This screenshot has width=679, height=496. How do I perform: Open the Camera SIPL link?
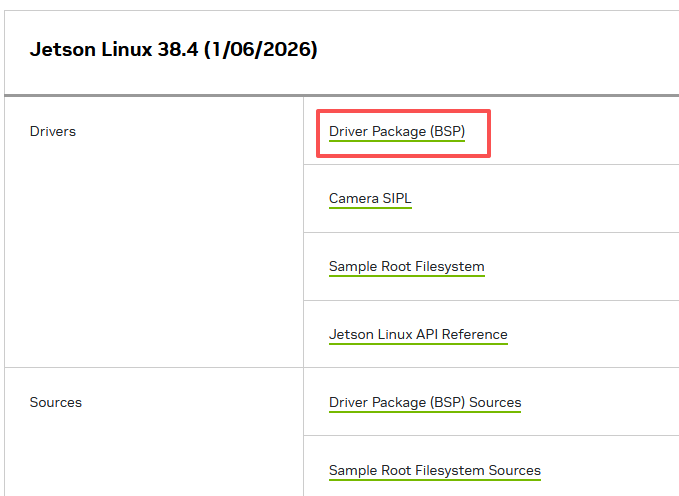tap(370, 198)
